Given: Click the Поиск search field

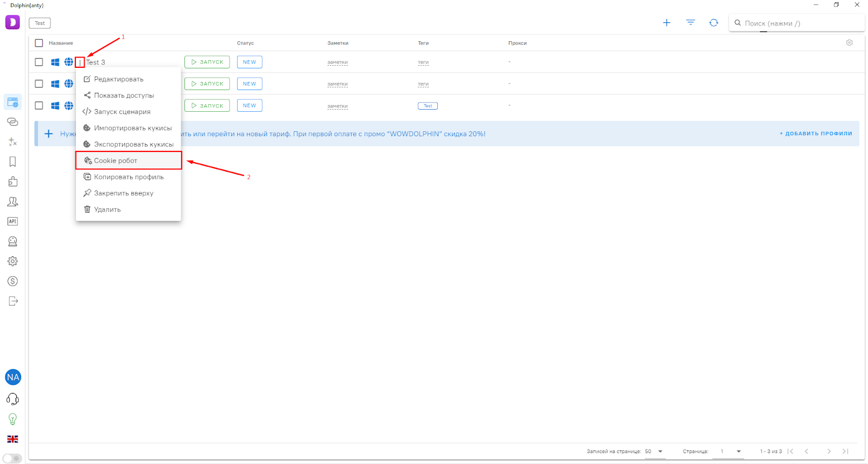Looking at the screenshot, I should (x=797, y=23).
